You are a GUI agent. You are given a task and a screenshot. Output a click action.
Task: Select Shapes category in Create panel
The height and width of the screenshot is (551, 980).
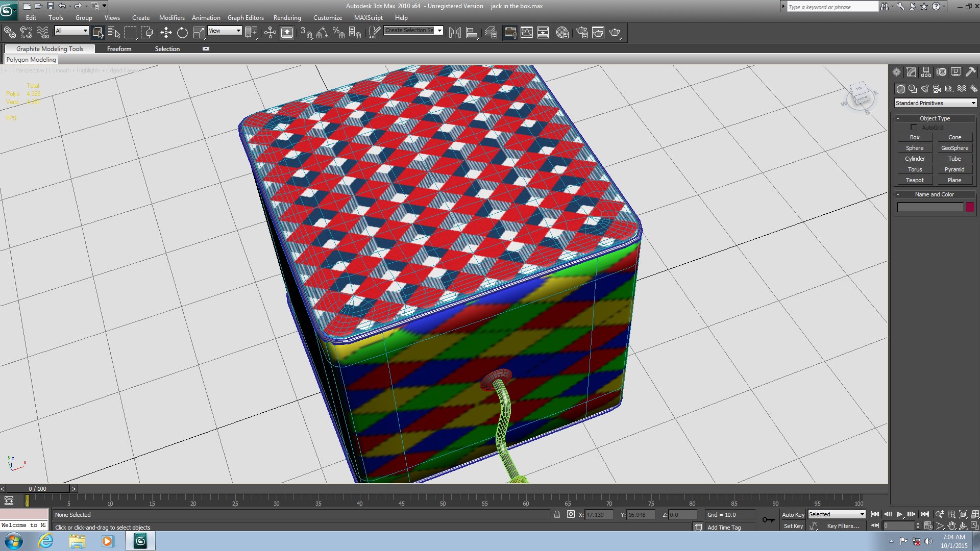tap(913, 89)
